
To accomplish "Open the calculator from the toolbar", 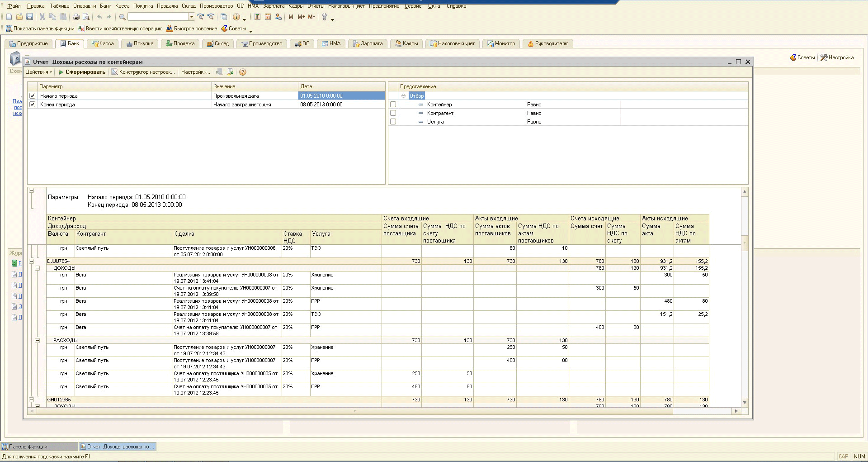I will point(257,17).
